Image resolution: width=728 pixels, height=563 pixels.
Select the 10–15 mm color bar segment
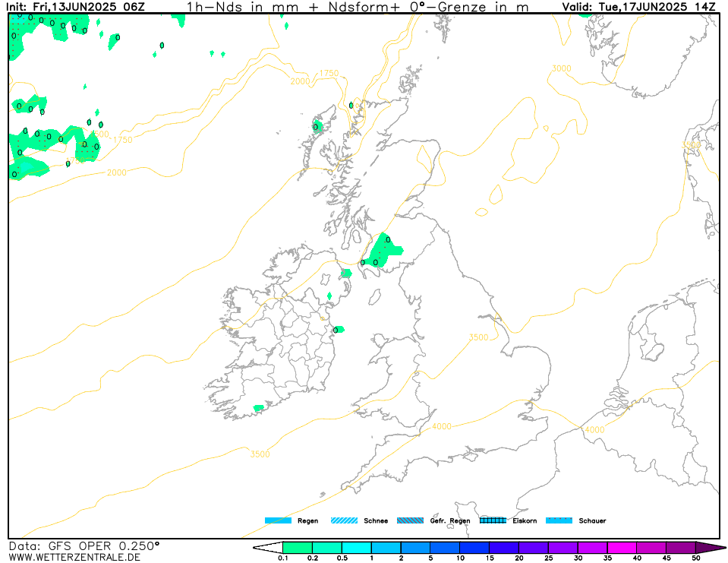[x=474, y=548]
